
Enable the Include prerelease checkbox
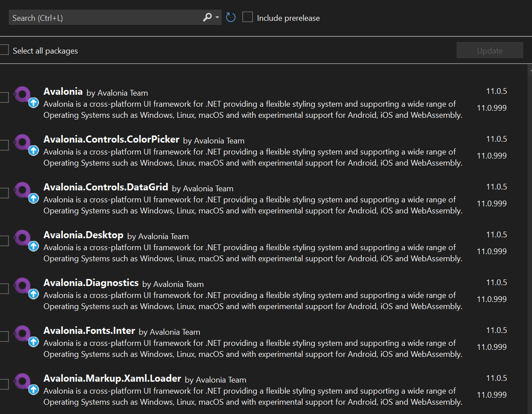click(248, 17)
